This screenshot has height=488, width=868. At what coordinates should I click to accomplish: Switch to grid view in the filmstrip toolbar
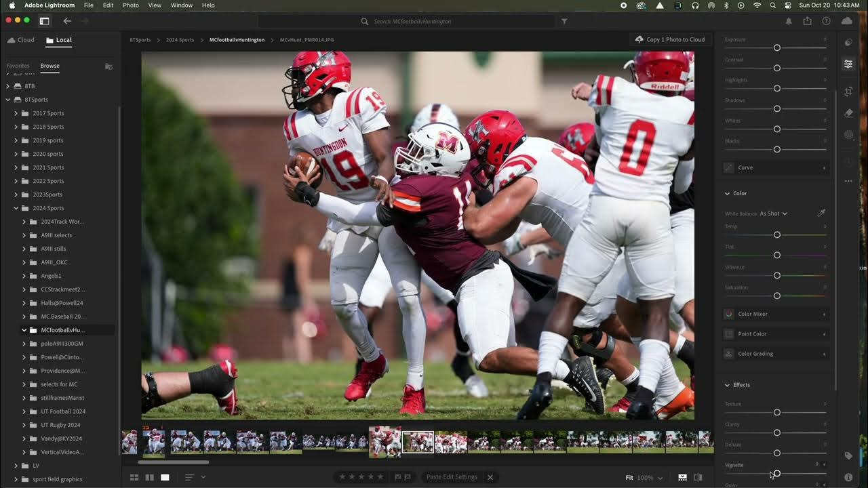point(134,477)
